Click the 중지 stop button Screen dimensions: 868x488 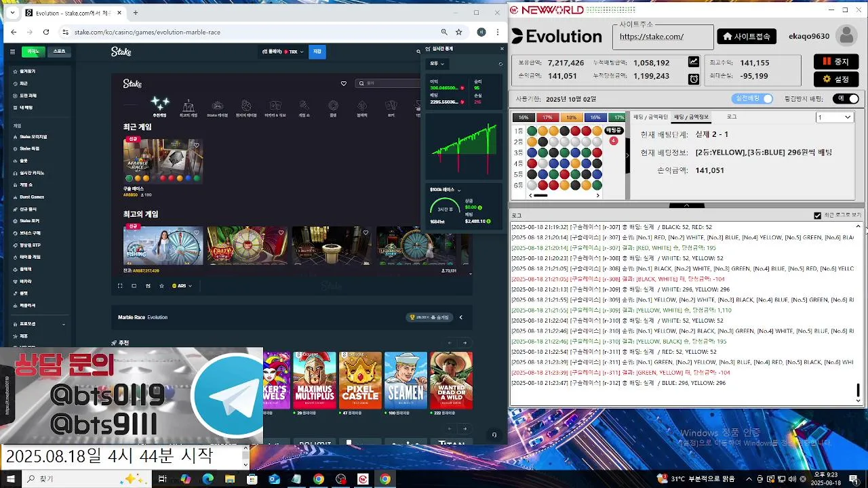pyautogui.click(x=835, y=62)
